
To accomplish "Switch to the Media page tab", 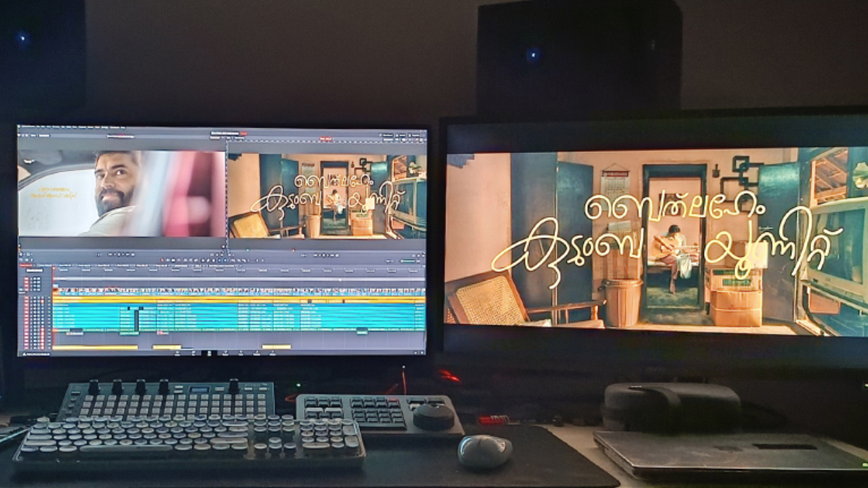I will 178,352.
